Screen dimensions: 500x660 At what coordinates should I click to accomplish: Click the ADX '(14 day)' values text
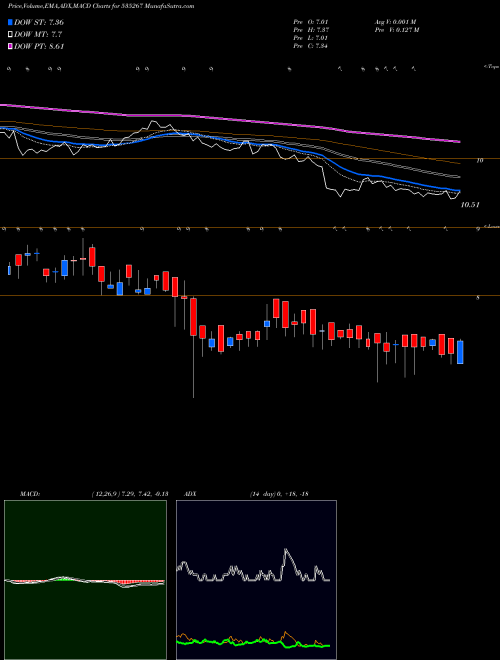[x=279, y=494]
